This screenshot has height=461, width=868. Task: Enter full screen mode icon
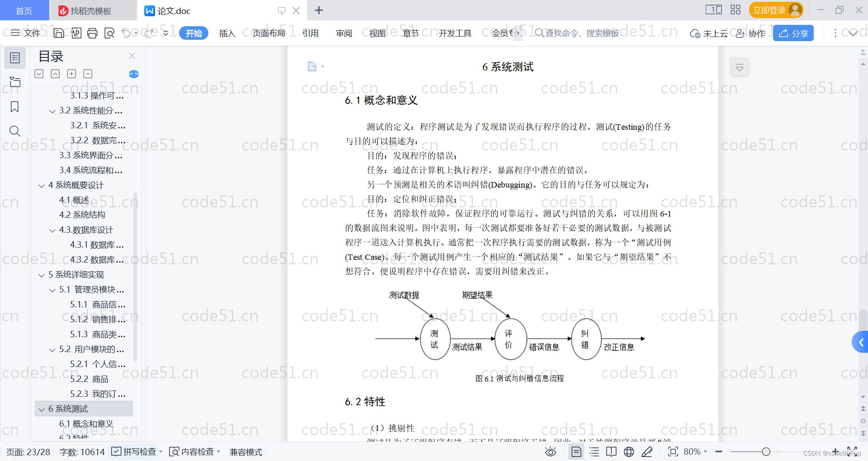click(x=852, y=452)
